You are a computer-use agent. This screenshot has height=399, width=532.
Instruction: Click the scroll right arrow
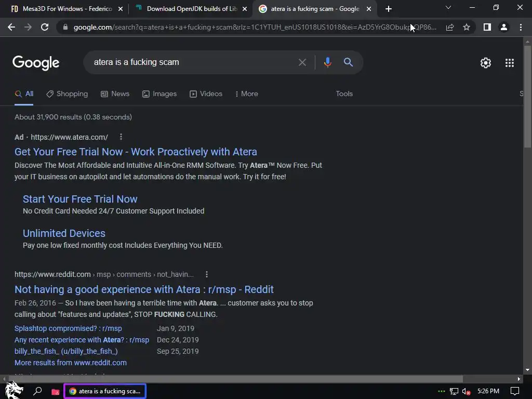(x=519, y=379)
